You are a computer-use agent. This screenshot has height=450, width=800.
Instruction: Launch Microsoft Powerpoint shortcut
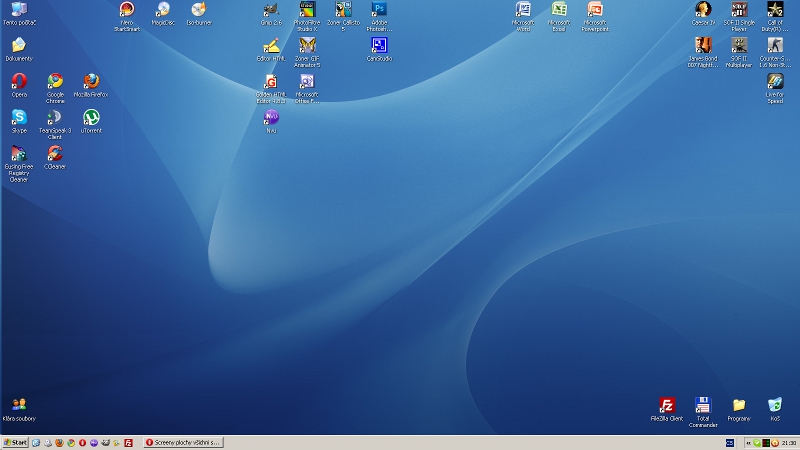tap(595, 16)
